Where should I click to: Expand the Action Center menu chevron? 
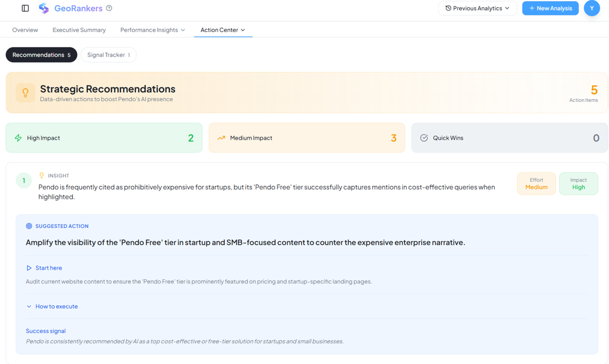pyautogui.click(x=243, y=30)
